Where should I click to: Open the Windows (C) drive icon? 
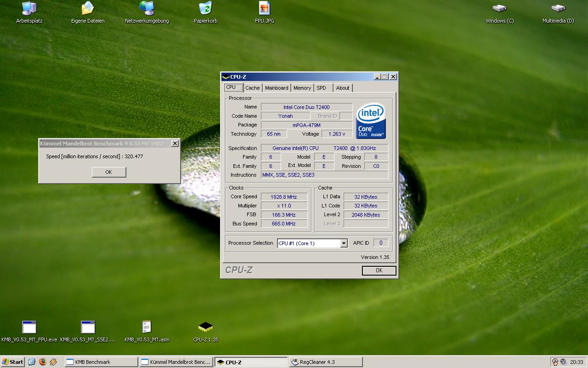pyautogui.click(x=500, y=12)
